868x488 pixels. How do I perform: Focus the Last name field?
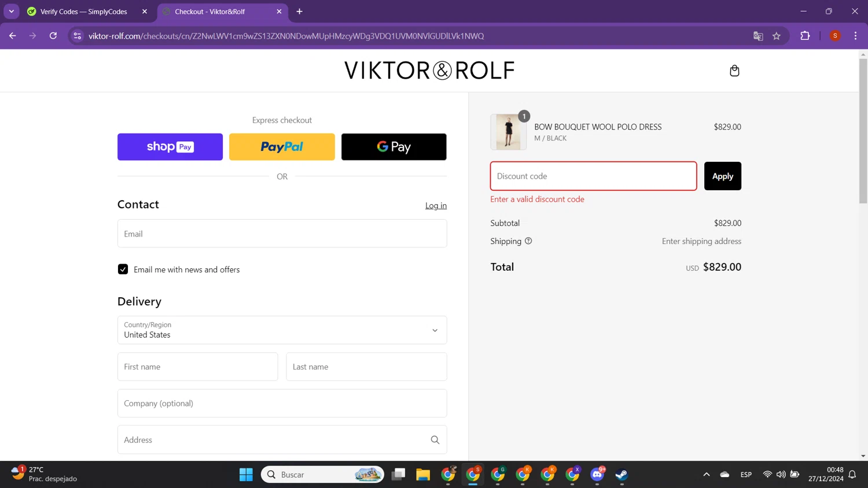point(367,367)
